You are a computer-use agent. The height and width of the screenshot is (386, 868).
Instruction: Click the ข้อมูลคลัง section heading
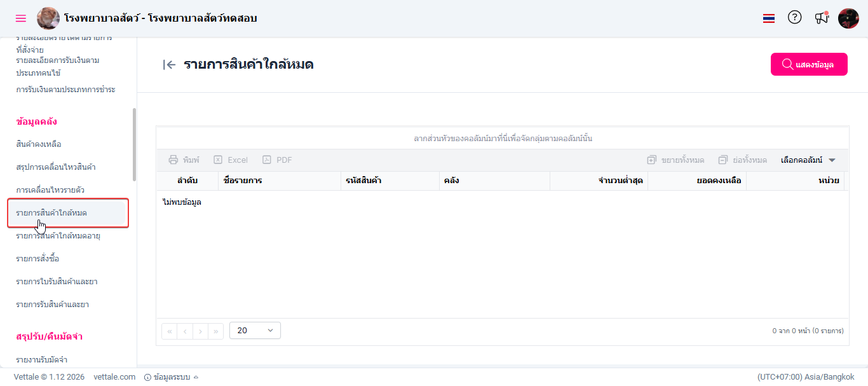[37, 121]
